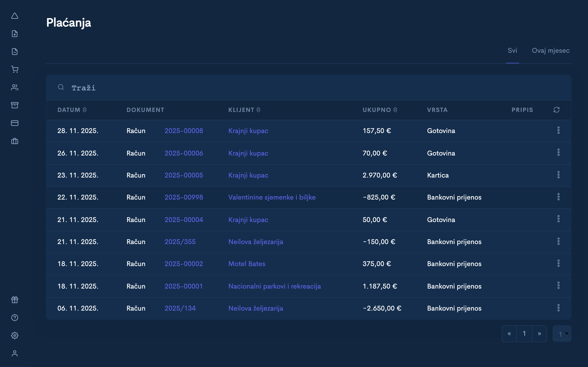Open the page size dropdown showing 1
Image resolution: width=588 pixels, height=367 pixels.
[562, 334]
